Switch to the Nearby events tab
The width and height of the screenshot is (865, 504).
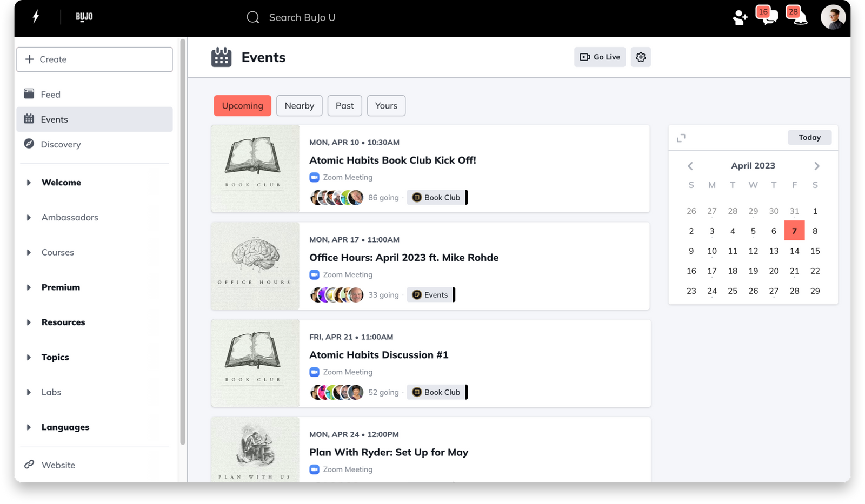coord(299,106)
